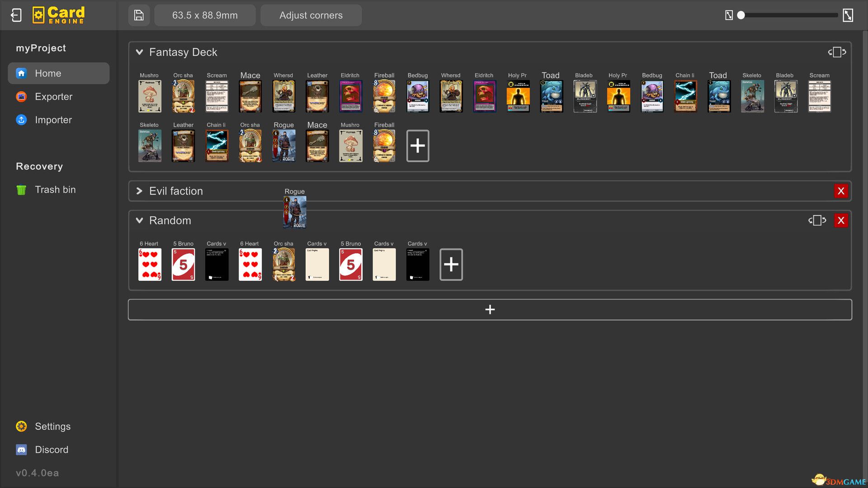868x488 pixels.
Task: Add a new deck with bottom plus bar
Action: click(490, 310)
